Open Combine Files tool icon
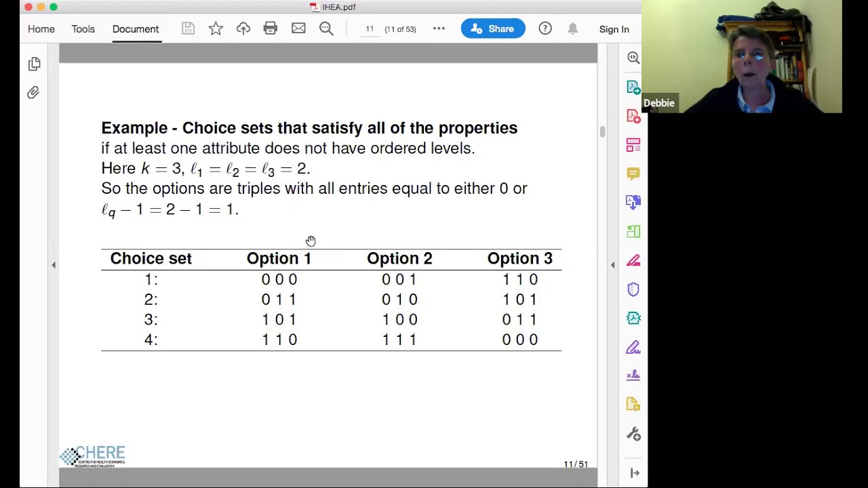This screenshot has width=868, height=488. pos(633,202)
